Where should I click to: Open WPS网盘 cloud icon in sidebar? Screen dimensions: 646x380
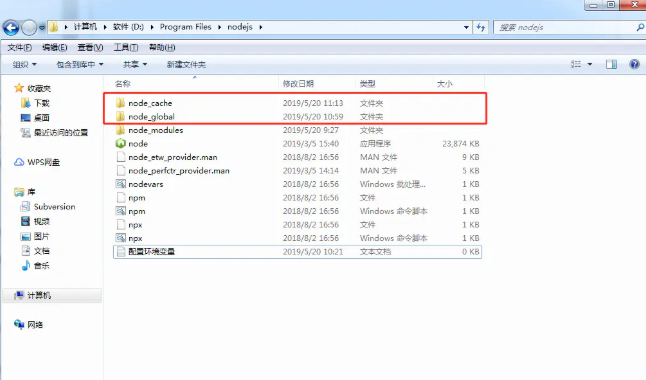point(19,162)
